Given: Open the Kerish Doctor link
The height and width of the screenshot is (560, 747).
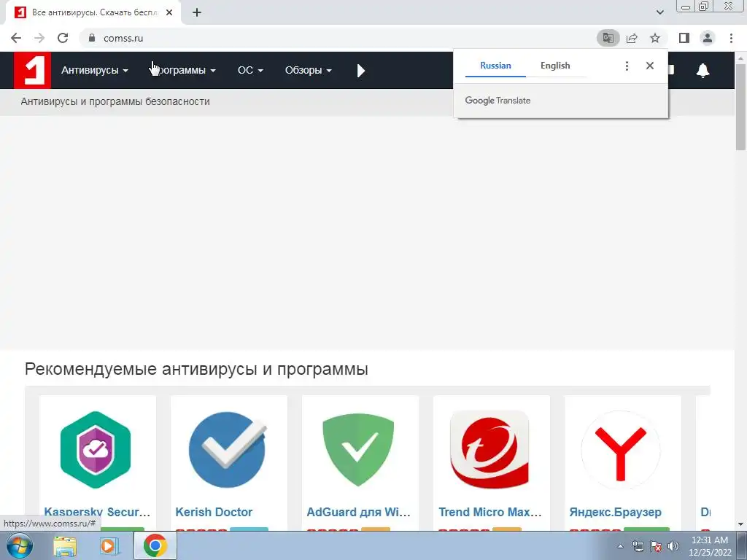Looking at the screenshot, I should [214, 512].
